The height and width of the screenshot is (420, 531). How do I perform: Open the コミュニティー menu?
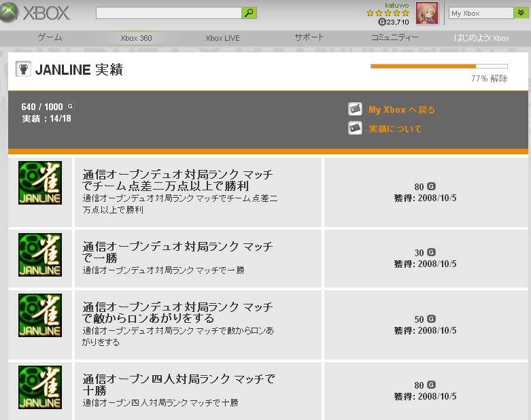coord(395,37)
